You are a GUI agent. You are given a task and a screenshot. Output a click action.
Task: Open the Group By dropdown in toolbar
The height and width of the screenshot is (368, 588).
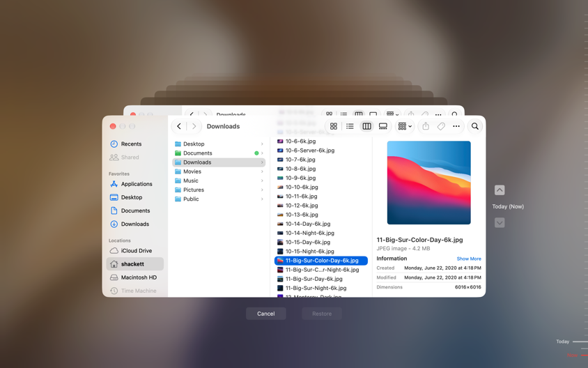[x=405, y=126]
